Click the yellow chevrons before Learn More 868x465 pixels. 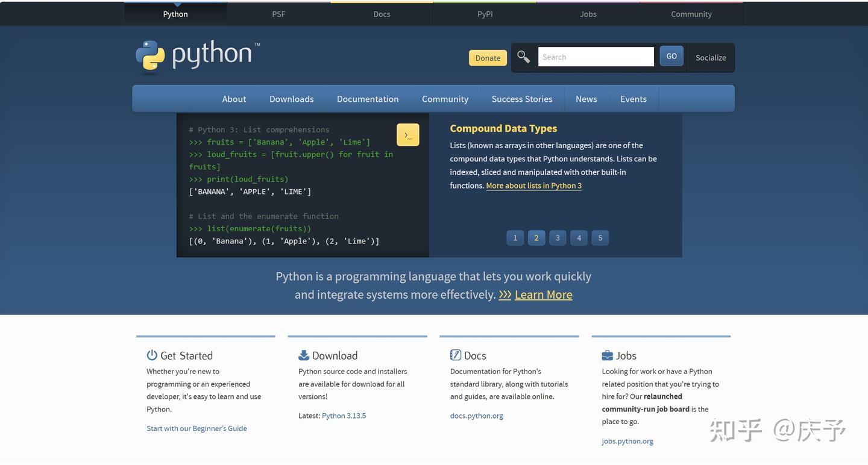pos(505,295)
